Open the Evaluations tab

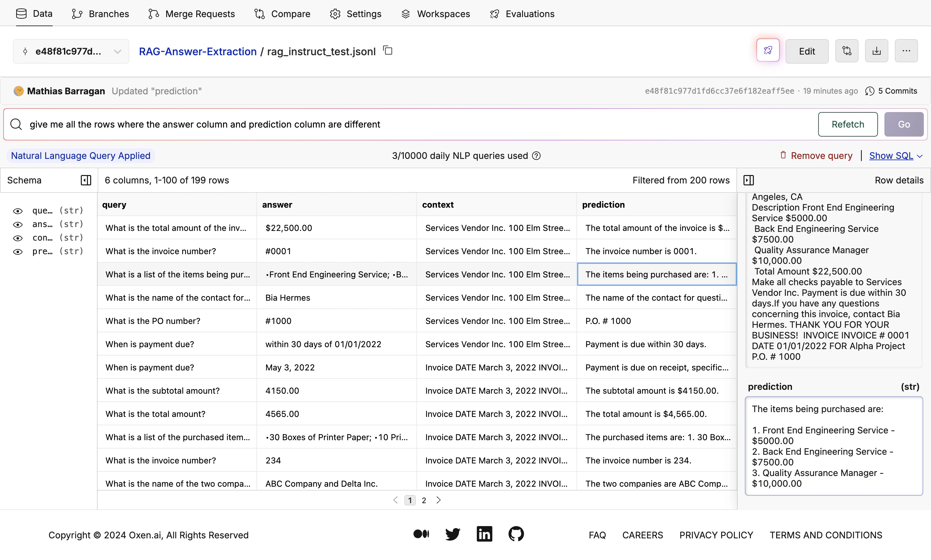click(x=522, y=14)
